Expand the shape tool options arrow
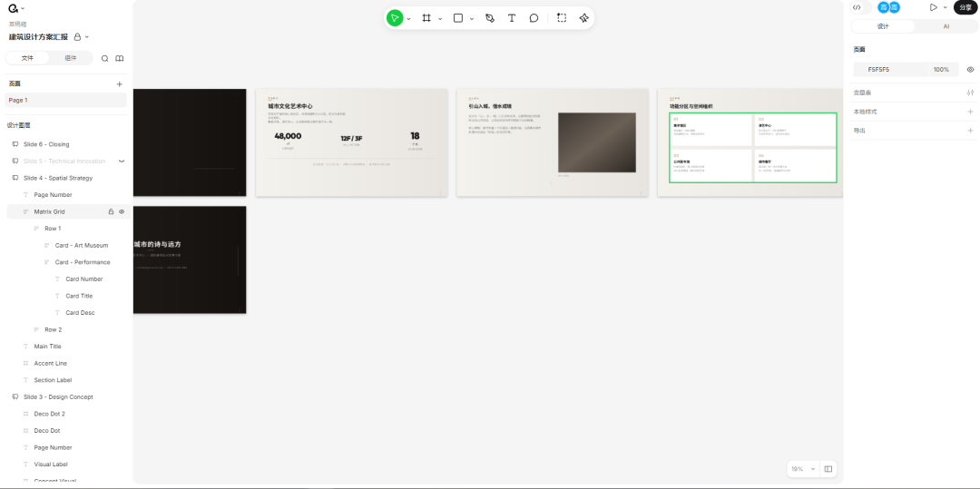980x489 pixels. click(472, 19)
